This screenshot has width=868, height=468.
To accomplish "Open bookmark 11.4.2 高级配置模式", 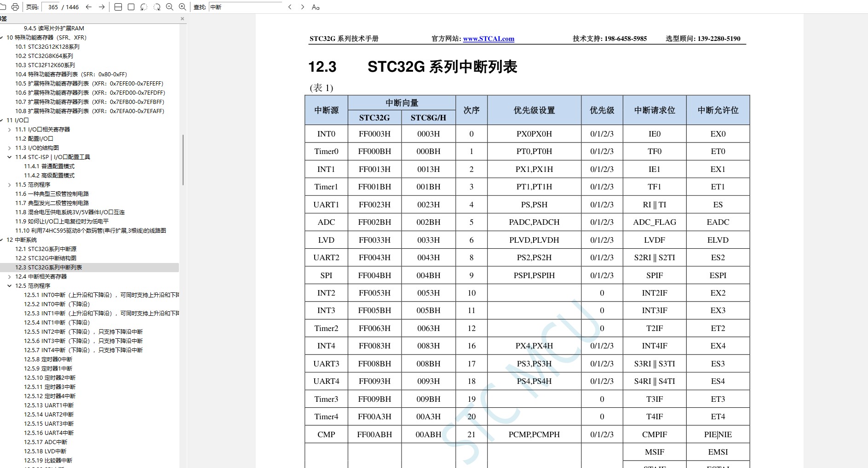I will (49, 176).
